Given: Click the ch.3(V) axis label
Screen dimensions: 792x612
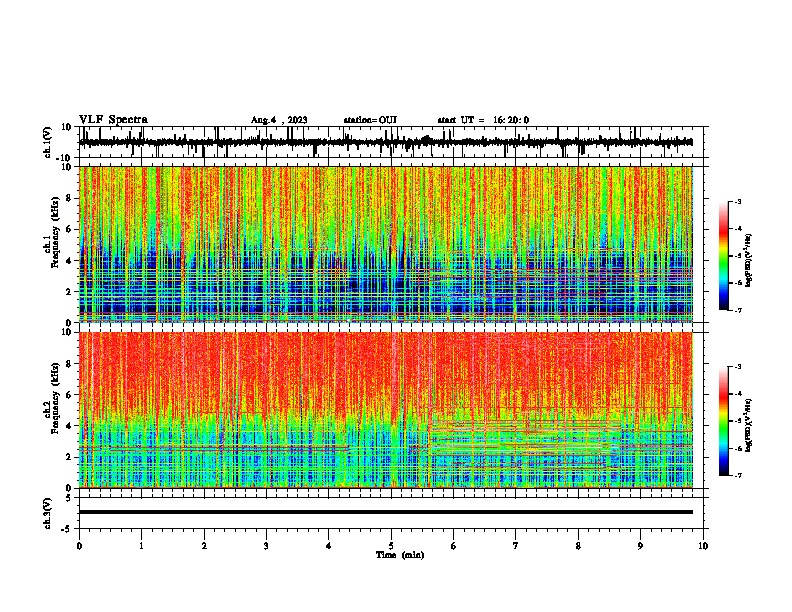Looking at the screenshot, I should [x=48, y=513].
